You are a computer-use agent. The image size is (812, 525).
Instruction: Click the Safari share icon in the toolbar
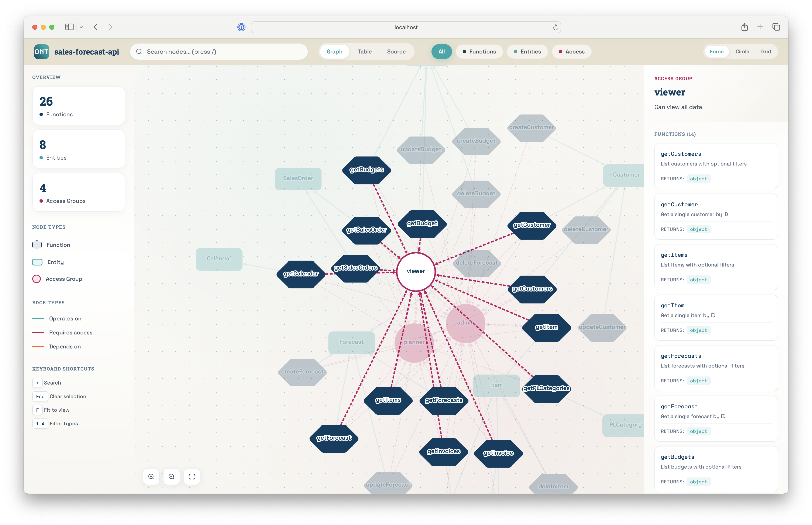click(744, 27)
